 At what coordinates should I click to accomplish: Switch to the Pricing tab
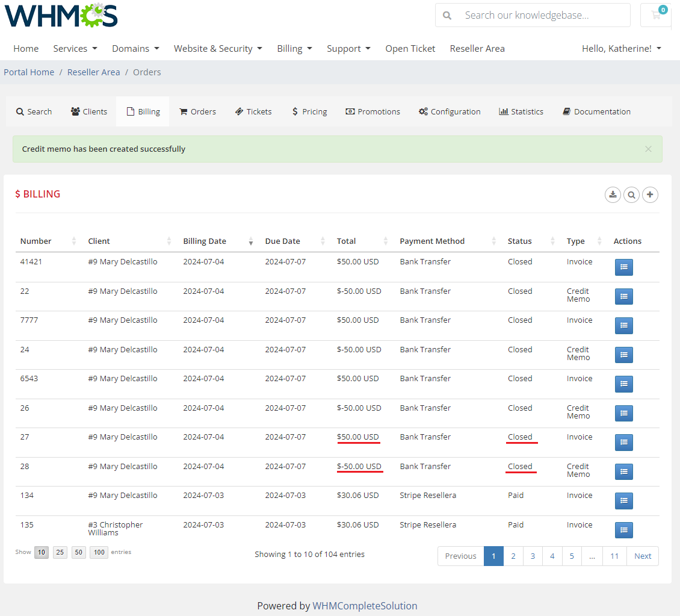tap(309, 111)
